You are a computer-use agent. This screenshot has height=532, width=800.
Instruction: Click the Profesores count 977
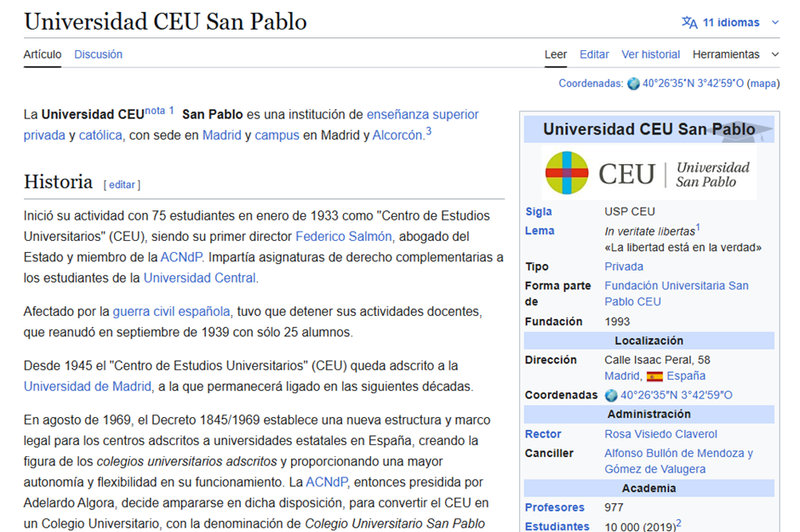click(614, 507)
